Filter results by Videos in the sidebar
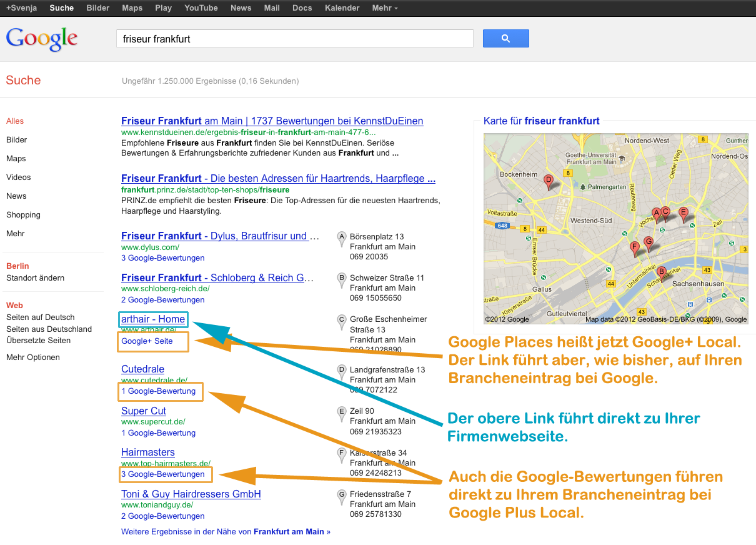This screenshot has height=545, width=756. 19,177
